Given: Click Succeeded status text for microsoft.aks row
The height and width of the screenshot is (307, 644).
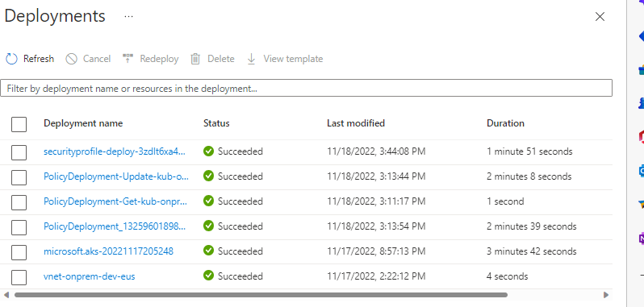Looking at the screenshot, I should pyautogui.click(x=240, y=251).
